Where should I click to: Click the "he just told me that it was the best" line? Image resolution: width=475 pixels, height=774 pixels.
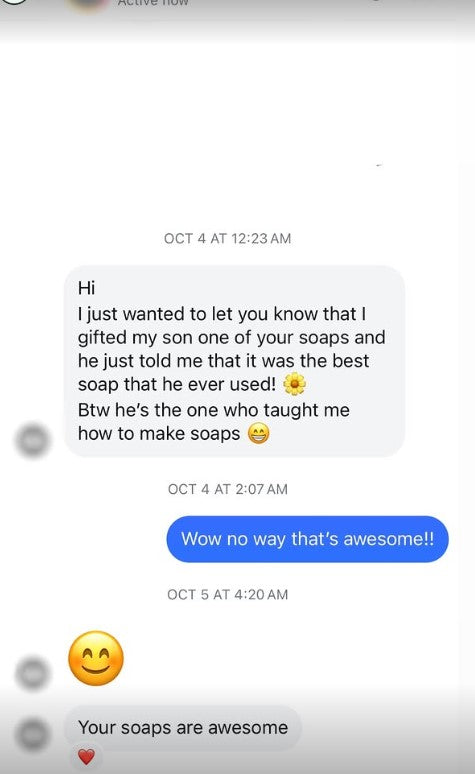[x=223, y=361]
